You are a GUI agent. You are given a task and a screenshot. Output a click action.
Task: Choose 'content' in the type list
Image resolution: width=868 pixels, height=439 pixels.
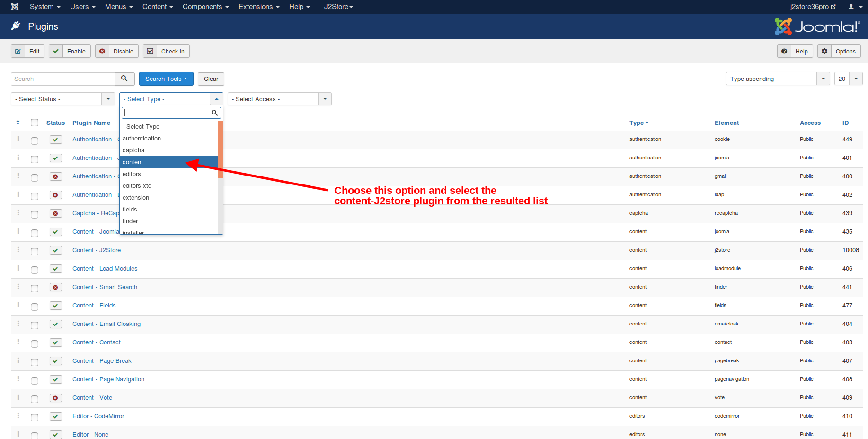[133, 162]
